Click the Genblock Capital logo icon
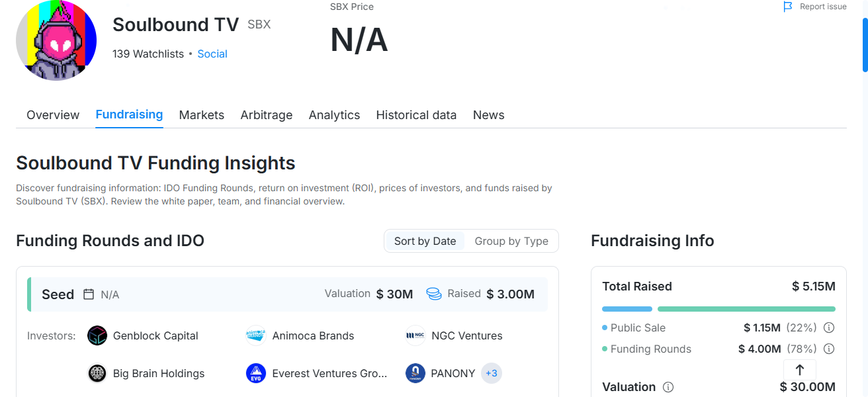868x397 pixels. point(97,335)
